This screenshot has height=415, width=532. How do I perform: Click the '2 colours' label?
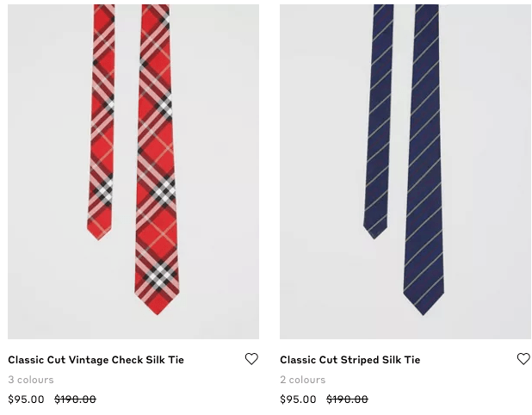click(303, 380)
